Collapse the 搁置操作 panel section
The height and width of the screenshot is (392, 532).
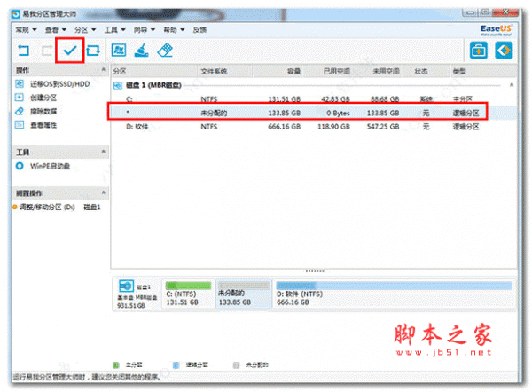(x=104, y=192)
